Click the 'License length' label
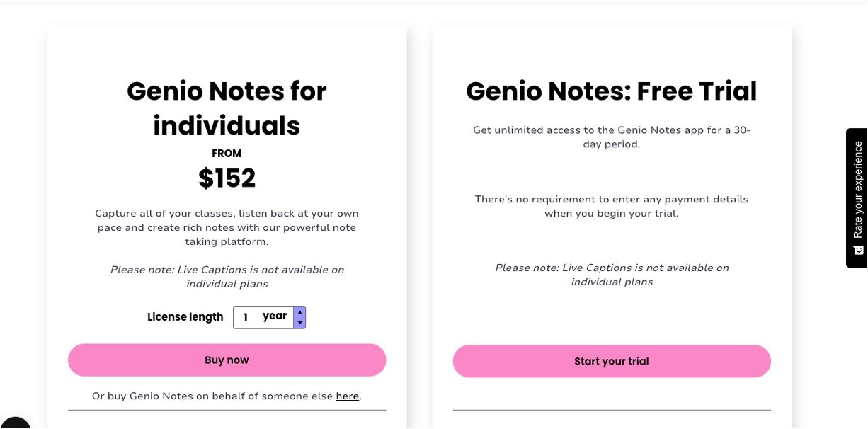Viewport: 868px width, 429px height. 185,317
